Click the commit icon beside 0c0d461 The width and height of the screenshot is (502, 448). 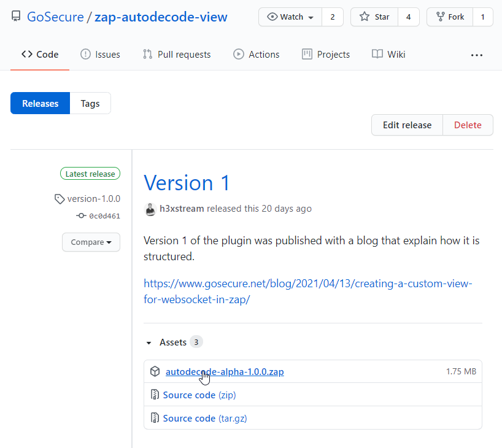[x=81, y=216]
